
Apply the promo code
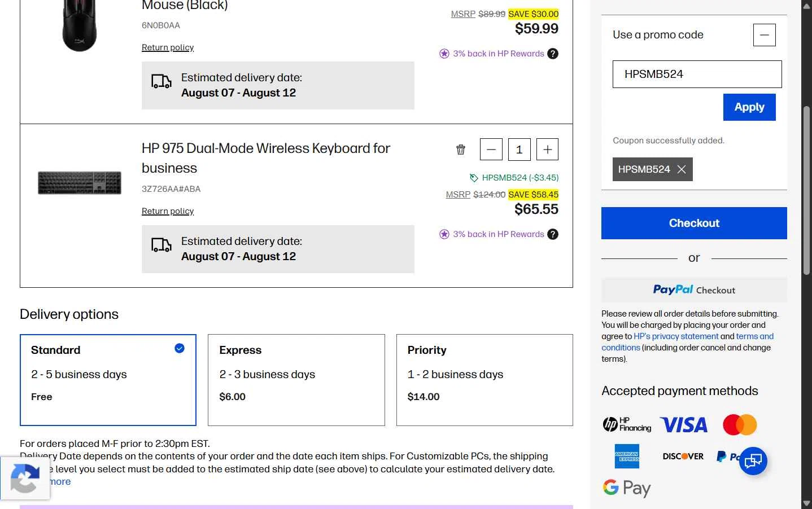[749, 107]
